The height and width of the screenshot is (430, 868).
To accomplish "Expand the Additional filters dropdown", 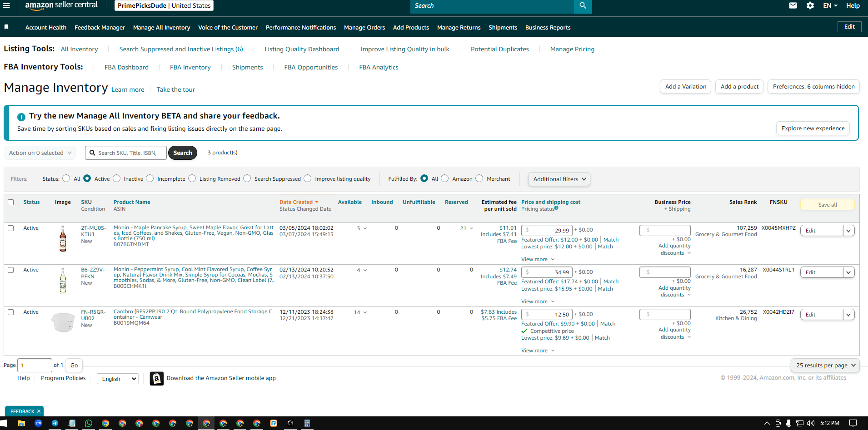I will pos(559,179).
